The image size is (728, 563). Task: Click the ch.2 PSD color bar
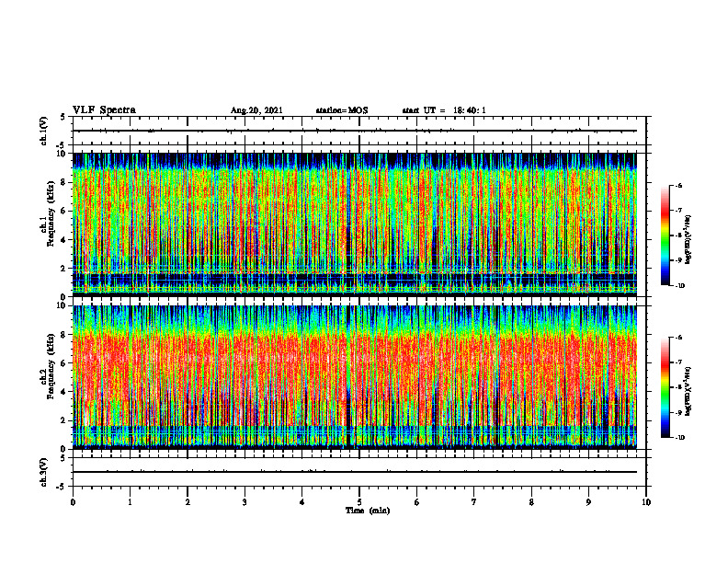[665, 387]
